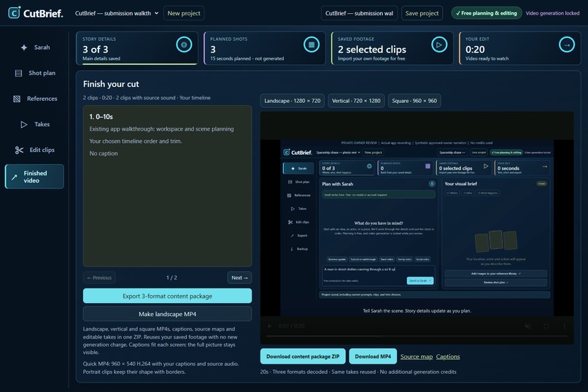The image size is (588, 392).
Task: Select the Finished video sidebar item
Action: [34, 177]
